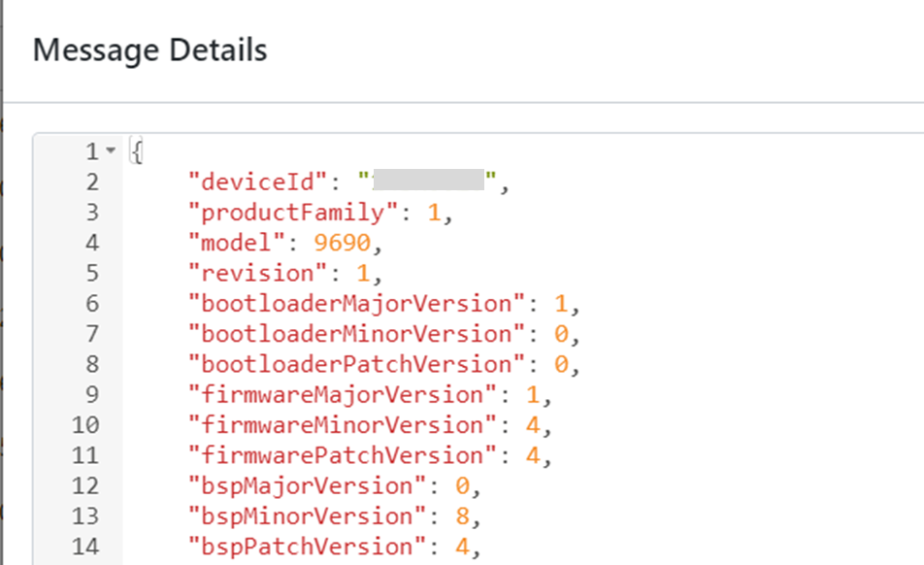Image resolution: width=924 pixels, height=565 pixels.
Task: Click the bspMinorVersion value 8
Action: point(462,516)
